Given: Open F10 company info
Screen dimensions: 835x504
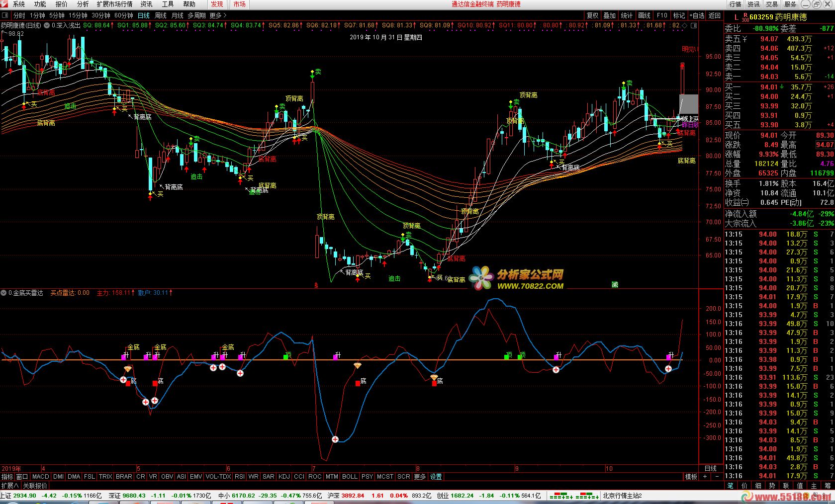Looking at the screenshot, I should point(662,16).
